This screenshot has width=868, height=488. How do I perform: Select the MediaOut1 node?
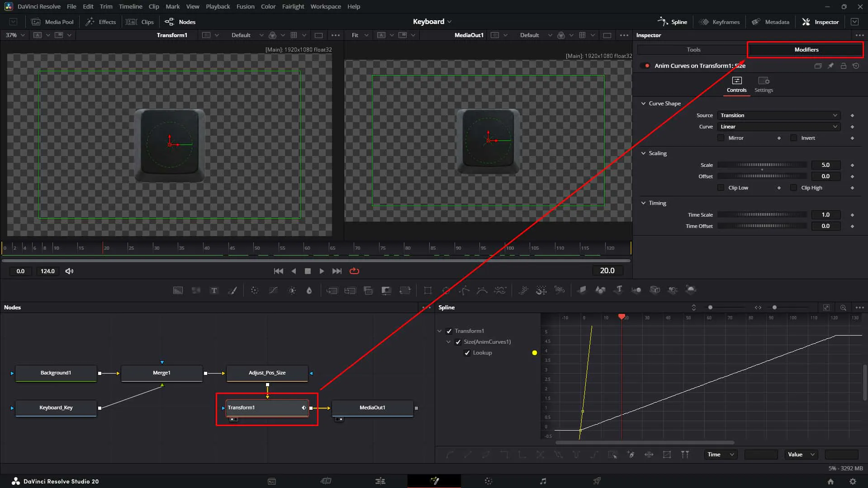pos(372,407)
